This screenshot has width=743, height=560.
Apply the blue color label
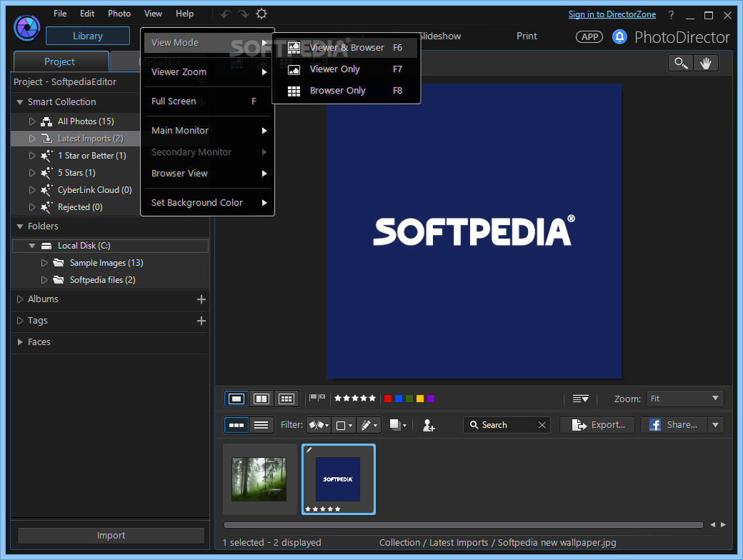(x=399, y=399)
